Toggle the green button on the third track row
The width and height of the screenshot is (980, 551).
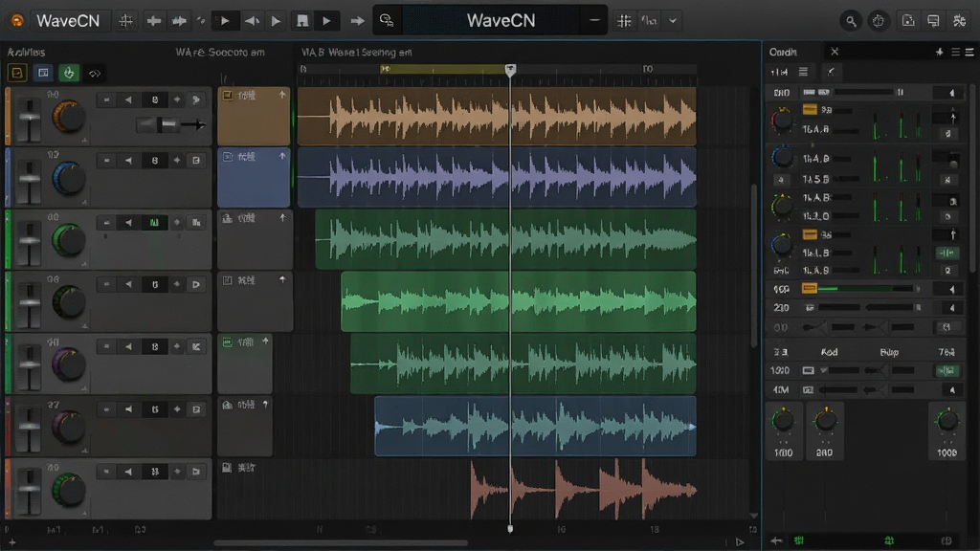tap(154, 222)
